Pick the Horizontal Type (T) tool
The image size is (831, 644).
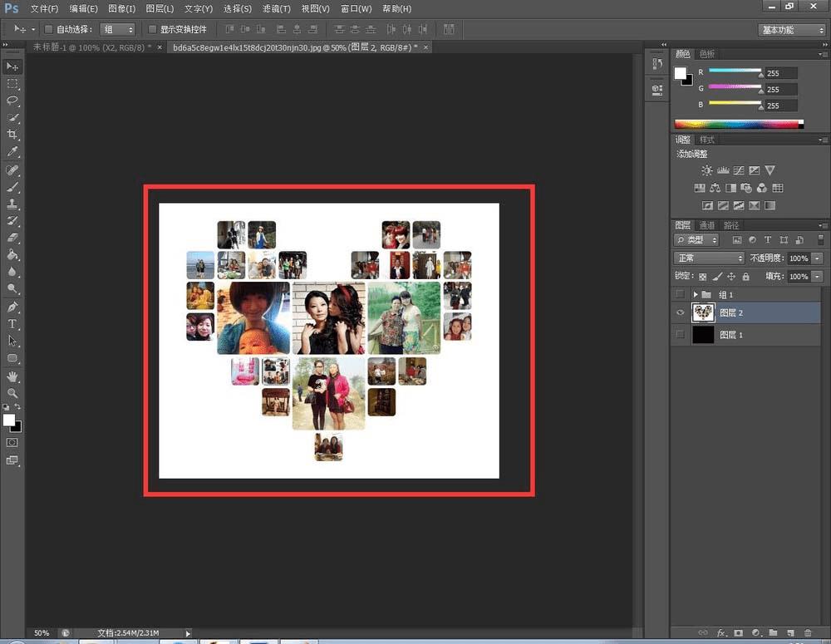(x=12, y=323)
